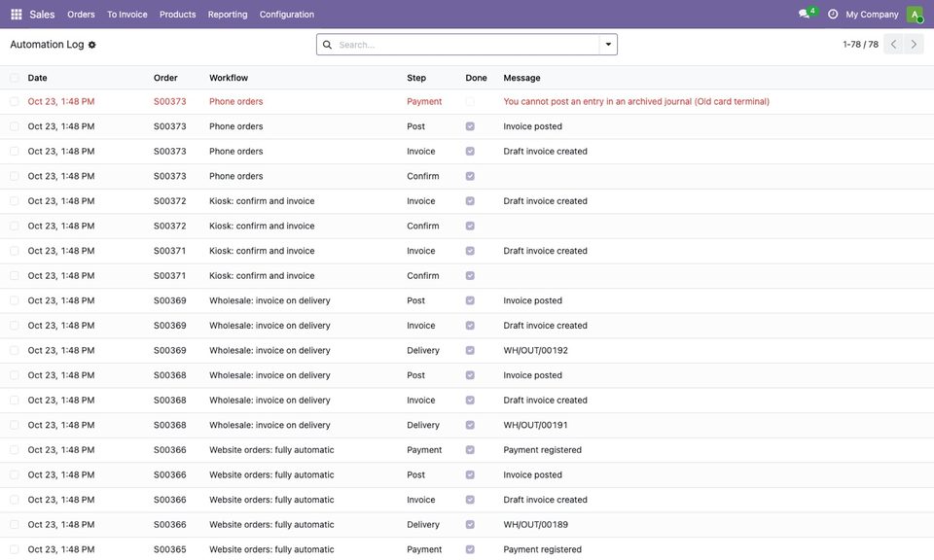Click the WH/OUT/00192 message cell
934x560 pixels.
535,351
